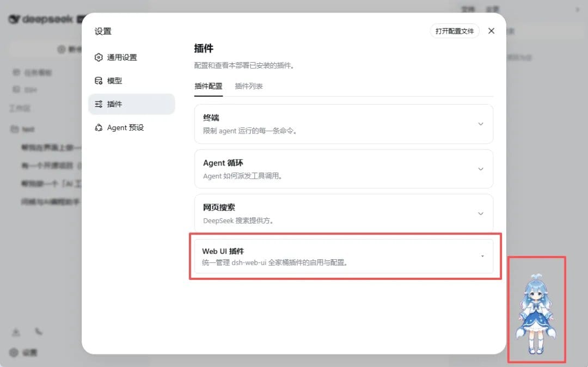Click the database icon beside 模型
Image resolution: width=588 pixels, height=367 pixels.
[x=99, y=81]
